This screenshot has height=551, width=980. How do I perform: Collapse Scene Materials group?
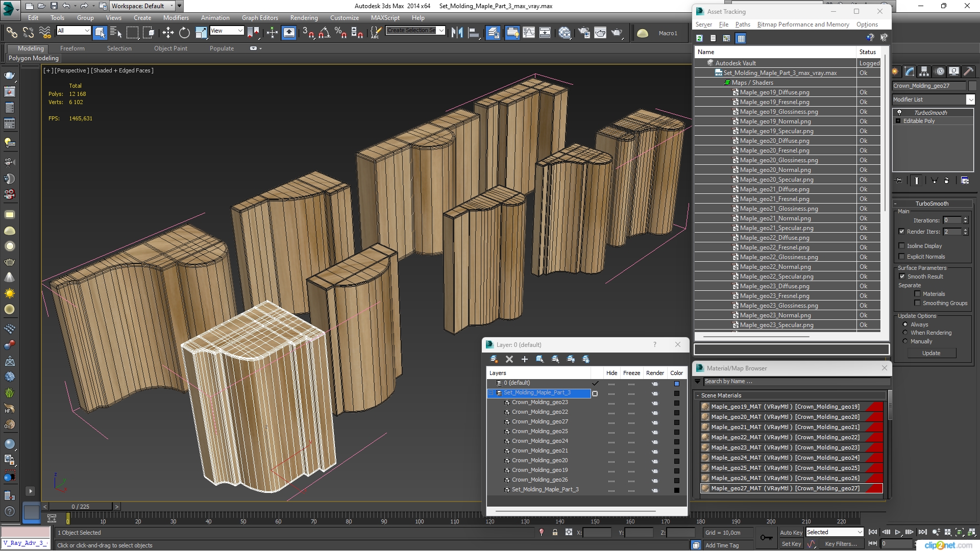(698, 395)
